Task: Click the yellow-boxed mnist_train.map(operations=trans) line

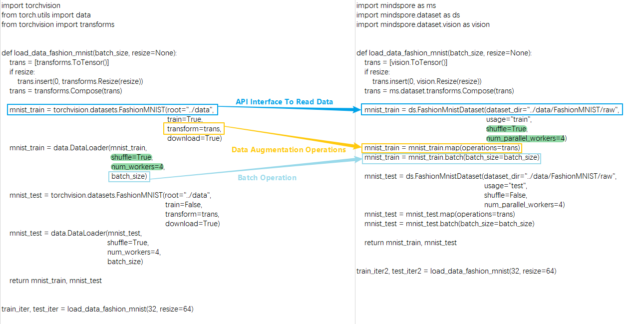Action: pos(442,148)
